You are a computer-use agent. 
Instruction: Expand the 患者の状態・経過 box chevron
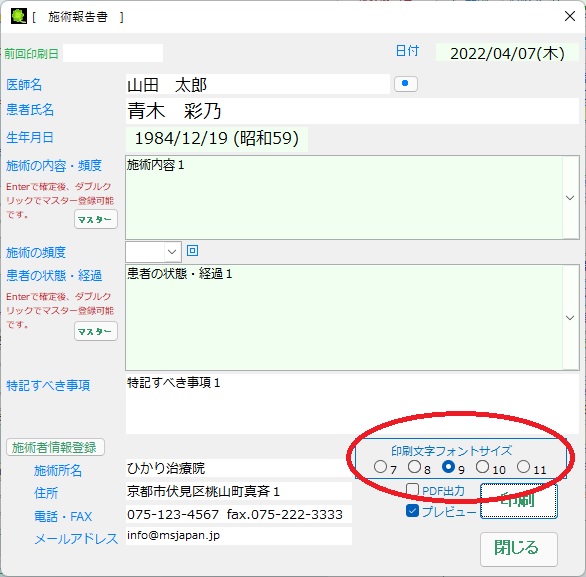(x=570, y=318)
